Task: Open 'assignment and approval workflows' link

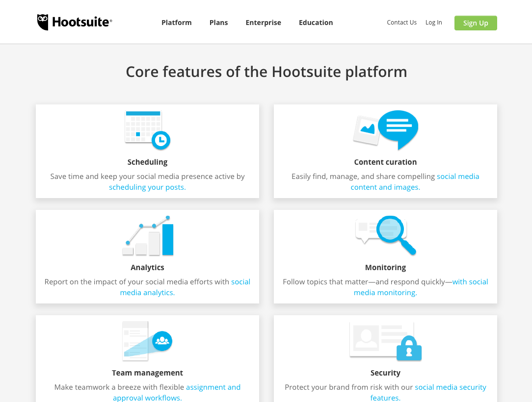Action: tap(177, 392)
